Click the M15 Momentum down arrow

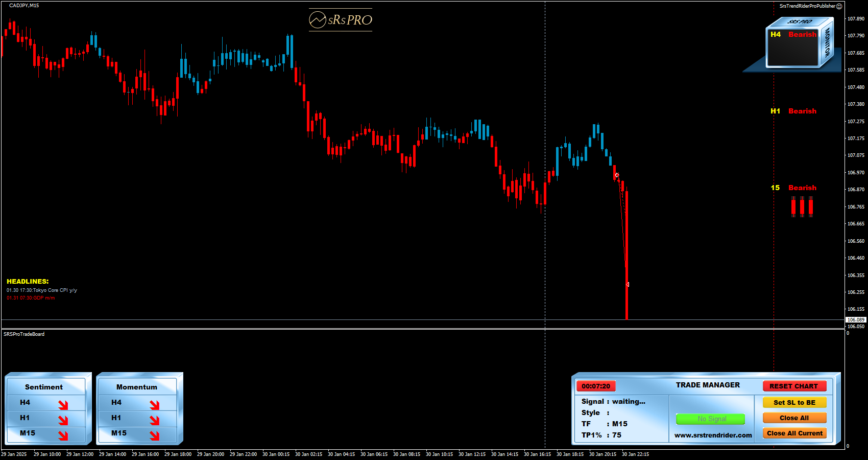(154, 435)
